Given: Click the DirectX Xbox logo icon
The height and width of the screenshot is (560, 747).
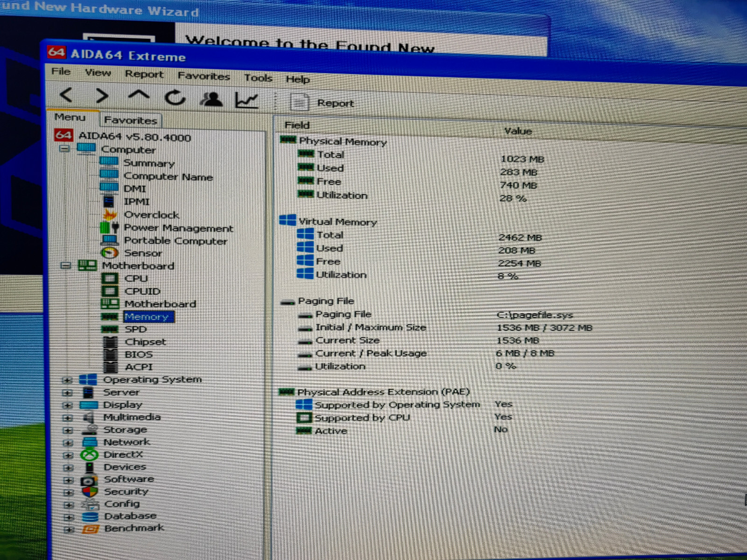Looking at the screenshot, I should pyautogui.click(x=89, y=455).
